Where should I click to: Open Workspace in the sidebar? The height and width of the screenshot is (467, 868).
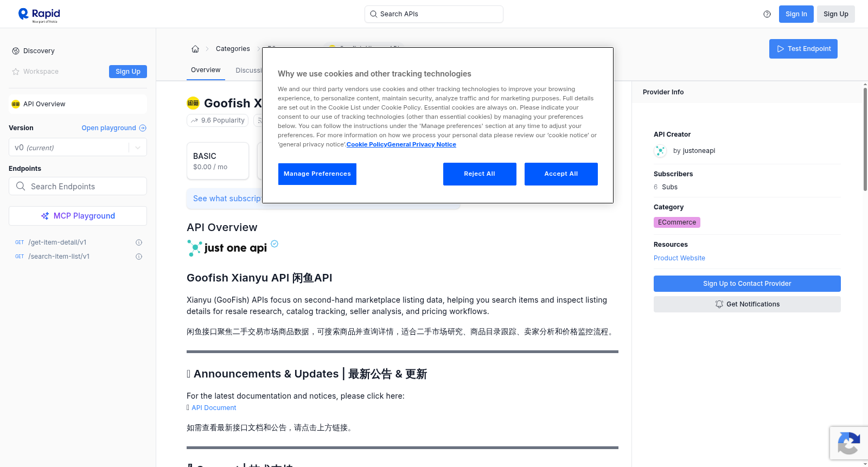tap(41, 72)
